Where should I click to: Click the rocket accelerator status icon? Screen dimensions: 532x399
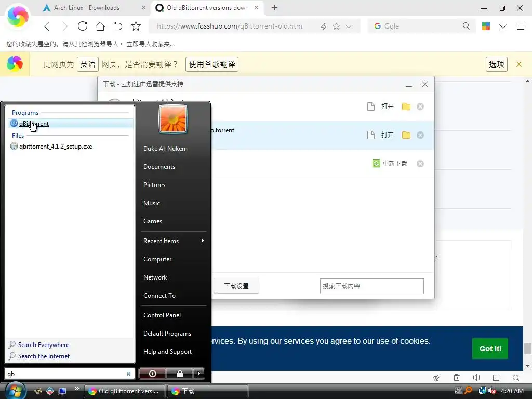pos(436,378)
